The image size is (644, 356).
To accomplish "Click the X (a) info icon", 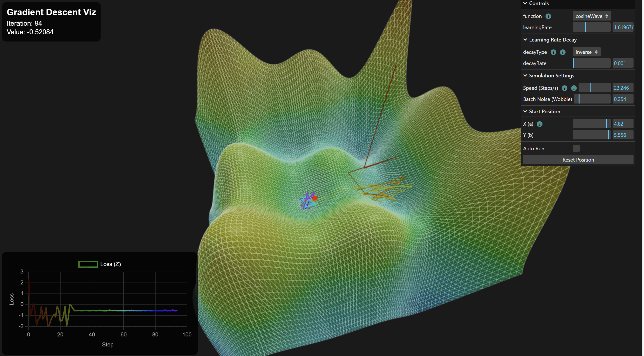I will tap(540, 124).
